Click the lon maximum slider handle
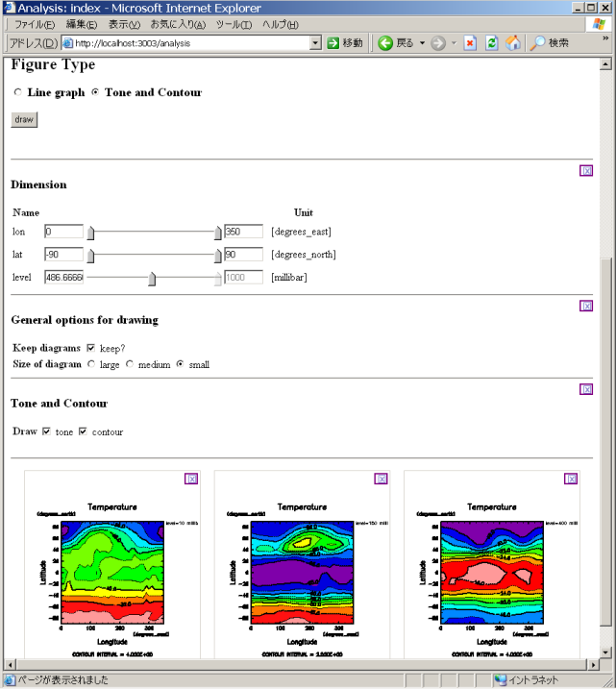Screen dimensions: 616x689 (218, 233)
